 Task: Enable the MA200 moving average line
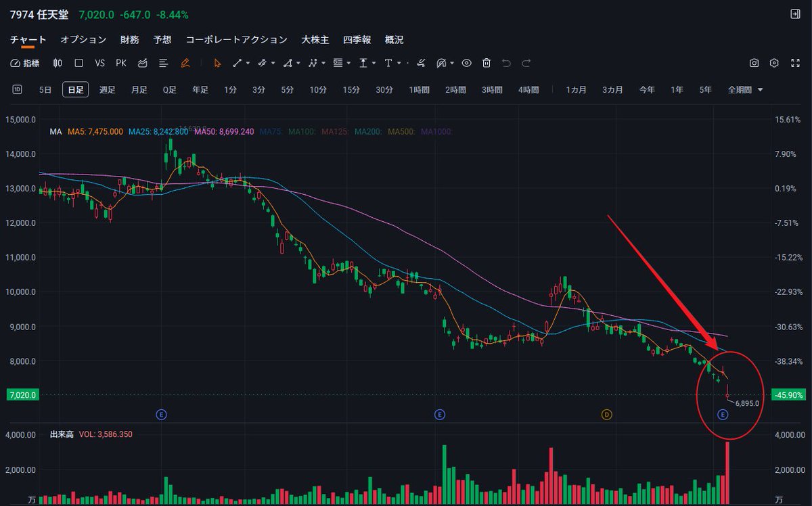coord(368,131)
